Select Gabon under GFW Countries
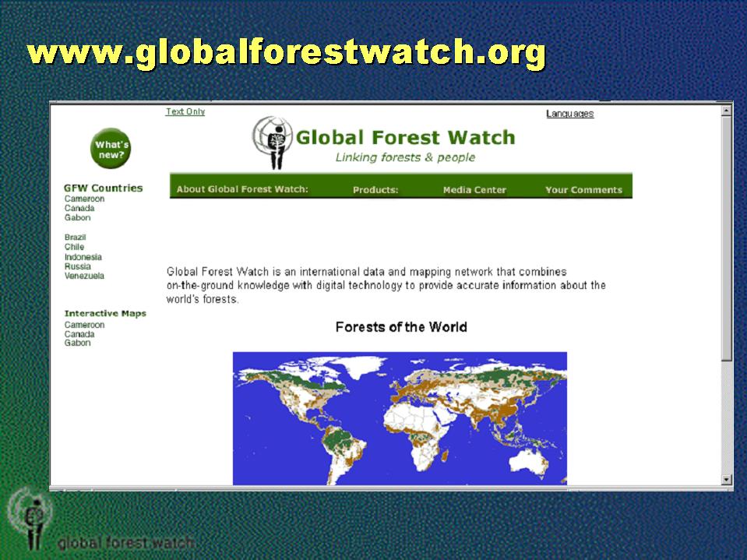The image size is (747, 560). click(x=78, y=217)
